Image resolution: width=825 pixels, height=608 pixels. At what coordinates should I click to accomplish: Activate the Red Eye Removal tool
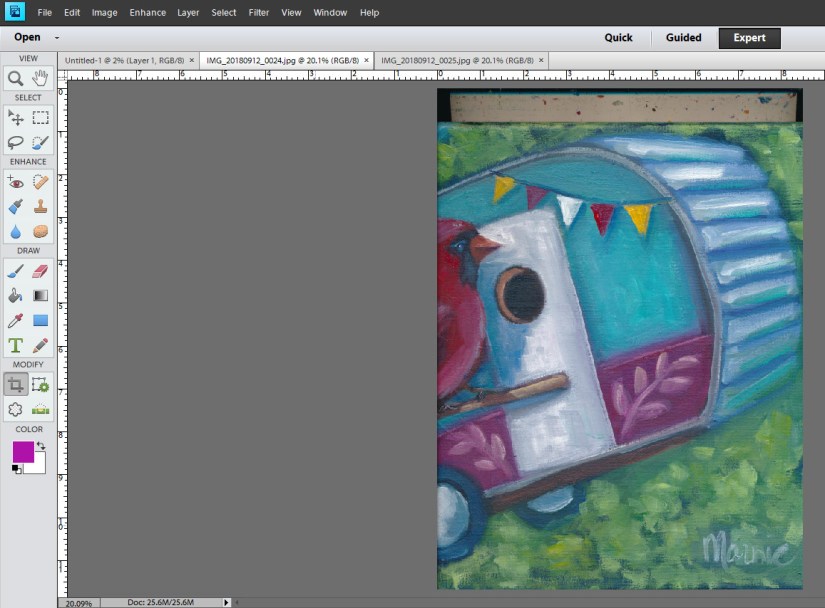pyautogui.click(x=16, y=182)
